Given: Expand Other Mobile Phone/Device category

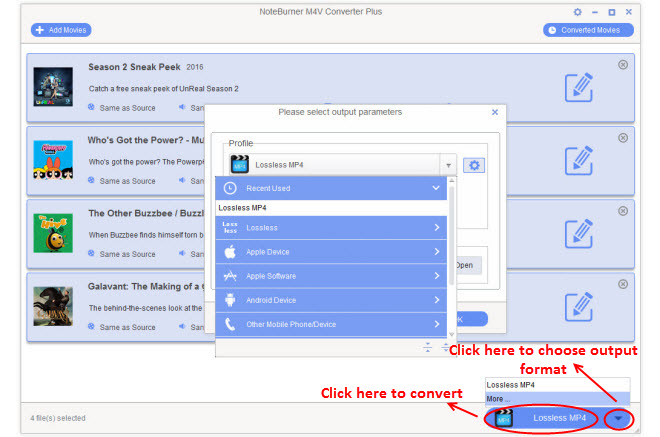Looking at the screenshot, I should pos(331,324).
